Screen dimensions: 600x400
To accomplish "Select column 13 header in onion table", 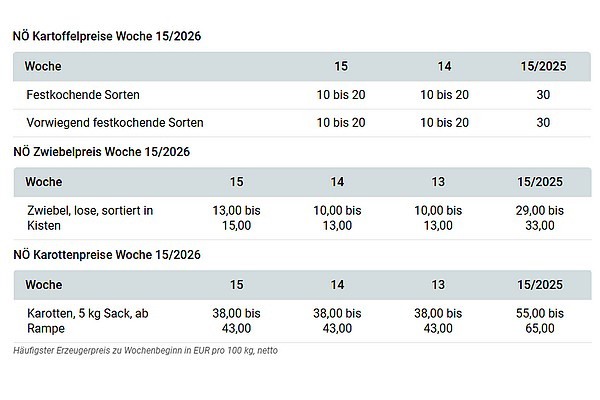I will coord(440,183).
